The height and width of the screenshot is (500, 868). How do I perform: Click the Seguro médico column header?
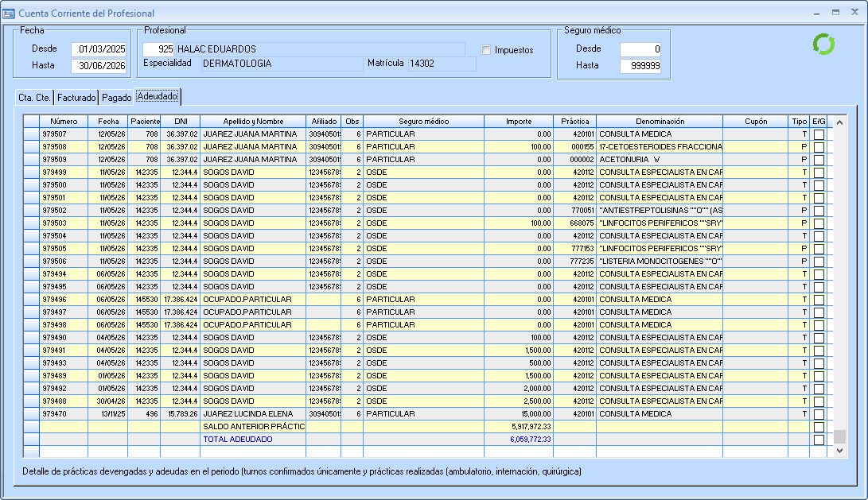tap(423, 121)
